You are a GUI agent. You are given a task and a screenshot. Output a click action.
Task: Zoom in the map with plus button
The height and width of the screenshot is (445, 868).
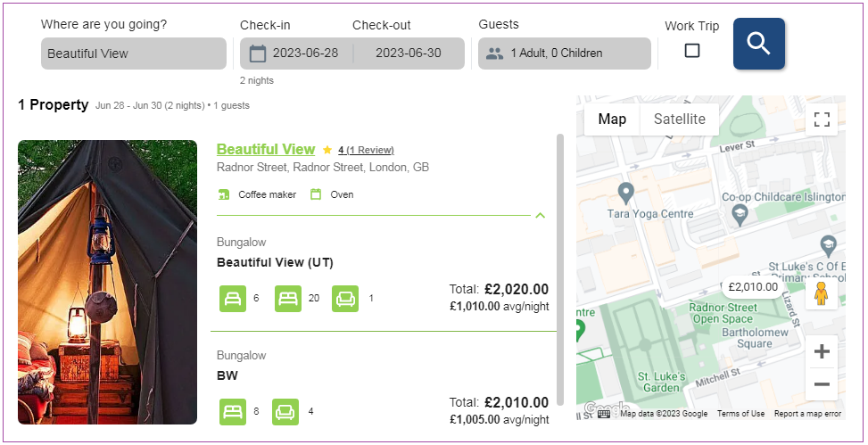click(x=822, y=350)
